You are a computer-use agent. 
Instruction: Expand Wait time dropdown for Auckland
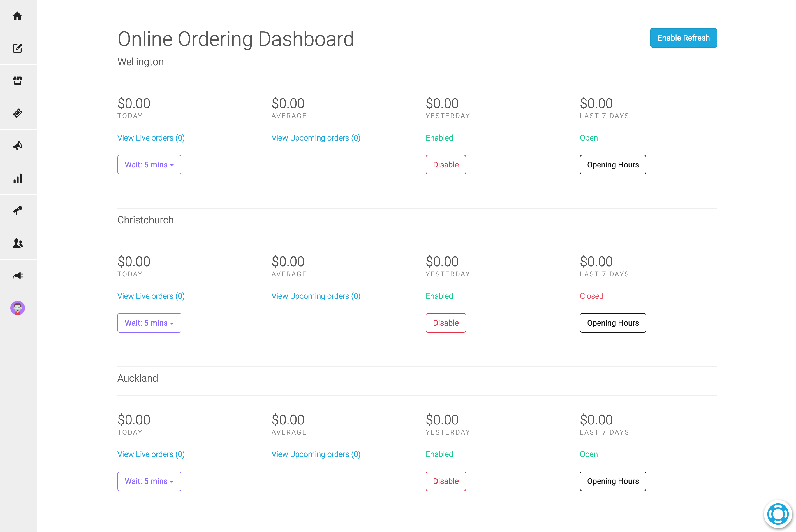(x=149, y=481)
